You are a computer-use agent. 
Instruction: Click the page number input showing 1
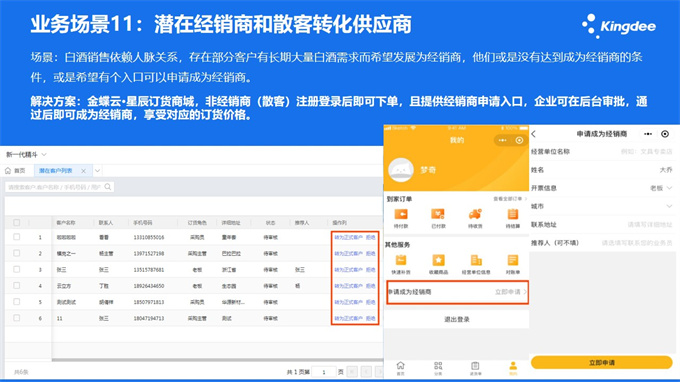coord(324,372)
